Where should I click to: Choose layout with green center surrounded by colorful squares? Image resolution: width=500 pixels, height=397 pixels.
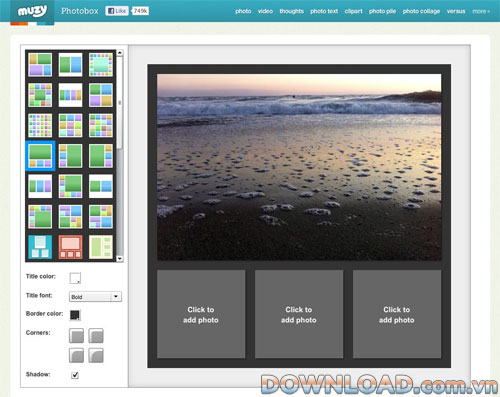(x=40, y=95)
